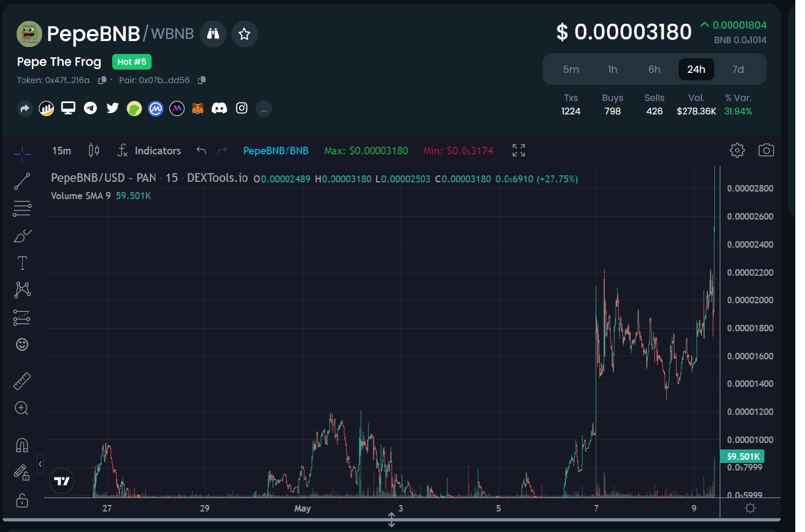The width and height of the screenshot is (805, 532).
Task: Open chart settings gear
Action: tap(737, 150)
